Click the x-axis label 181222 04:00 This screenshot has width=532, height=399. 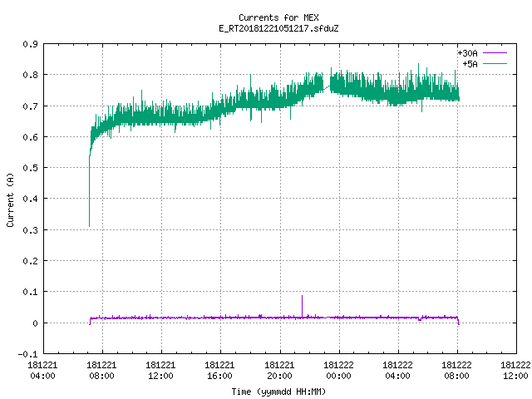point(397,371)
